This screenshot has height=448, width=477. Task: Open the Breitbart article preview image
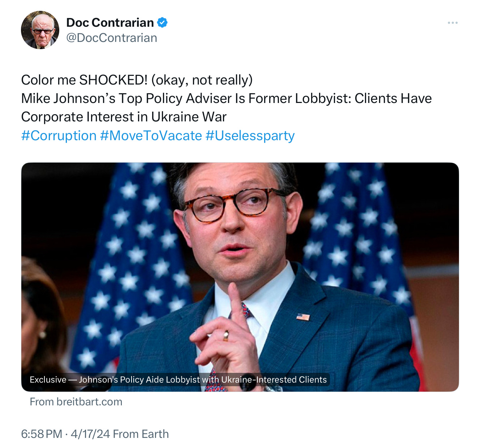240,277
